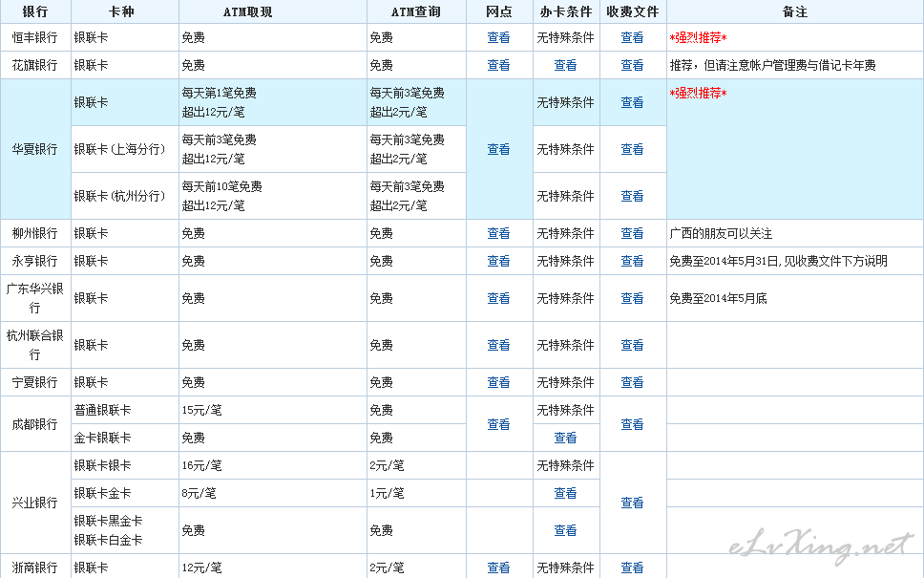The height and width of the screenshot is (578, 924).
Task: Open 兴业银行 收费文件 查看 link
Action: [632, 503]
